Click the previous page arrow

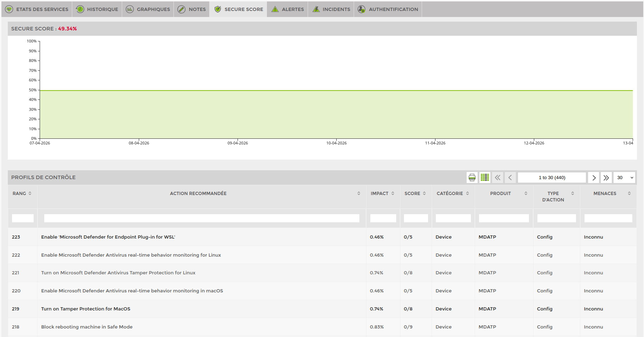click(510, 178)
